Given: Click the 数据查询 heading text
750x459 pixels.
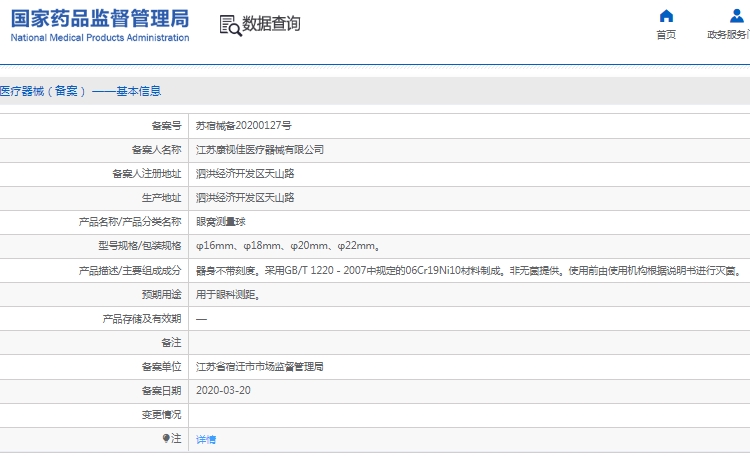Looking at the screenshot, I should [271, 23].
